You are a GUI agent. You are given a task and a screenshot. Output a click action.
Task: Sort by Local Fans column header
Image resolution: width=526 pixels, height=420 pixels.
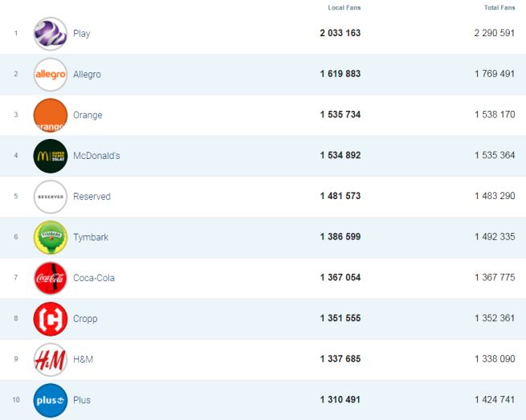[x=344, y=8]
